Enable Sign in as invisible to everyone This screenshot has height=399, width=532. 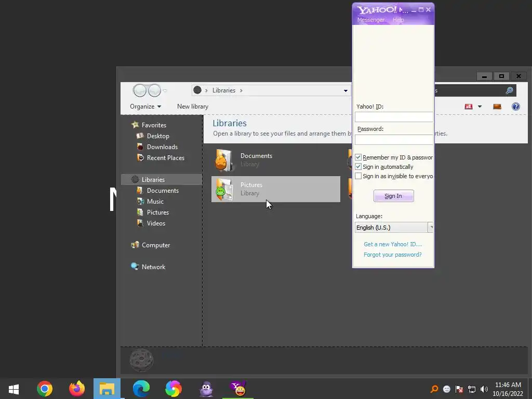click(x=358, y=176)
